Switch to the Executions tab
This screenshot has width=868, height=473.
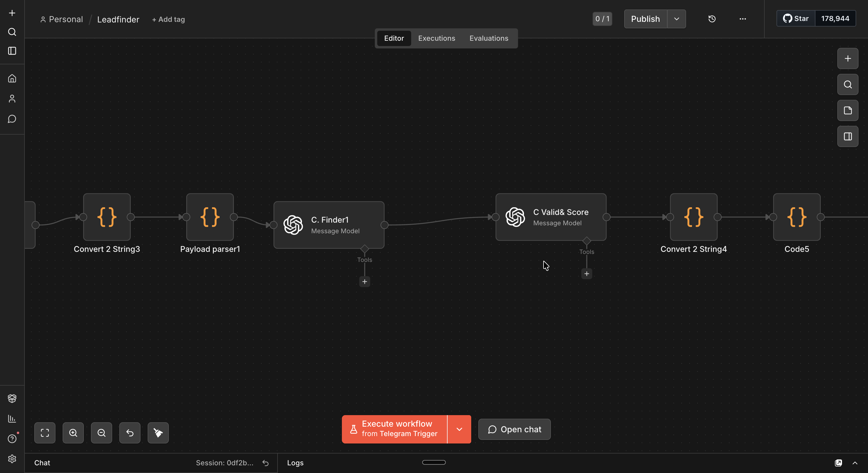point(436,38)
